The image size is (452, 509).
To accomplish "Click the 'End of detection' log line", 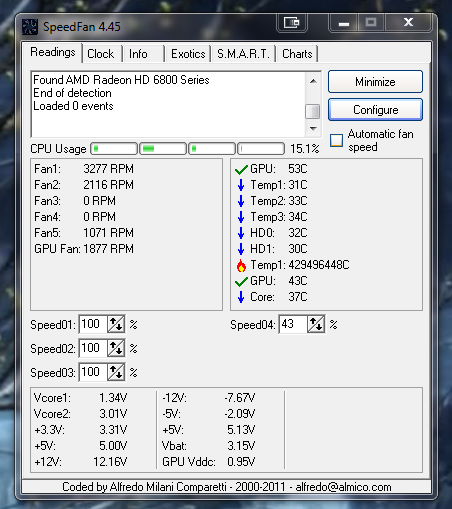I will click(72, 93).
